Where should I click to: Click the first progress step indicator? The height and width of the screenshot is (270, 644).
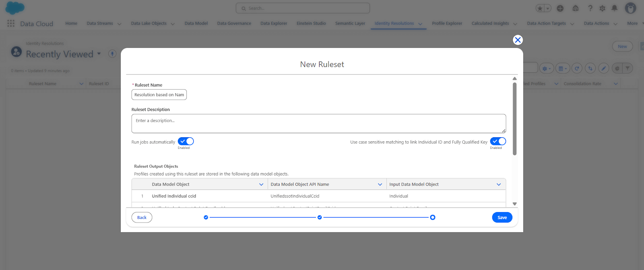click(x=206, y=217)
